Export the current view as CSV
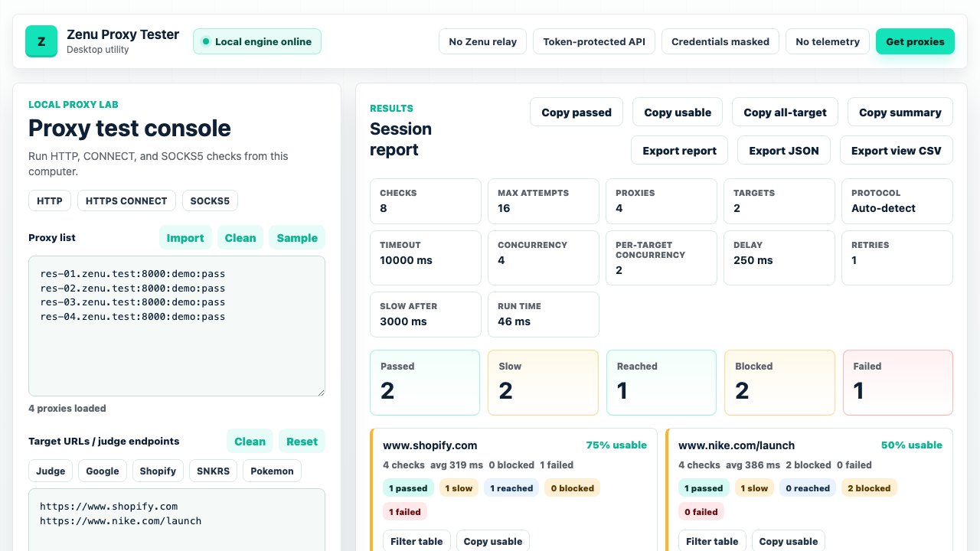 [x=897, y=150]
